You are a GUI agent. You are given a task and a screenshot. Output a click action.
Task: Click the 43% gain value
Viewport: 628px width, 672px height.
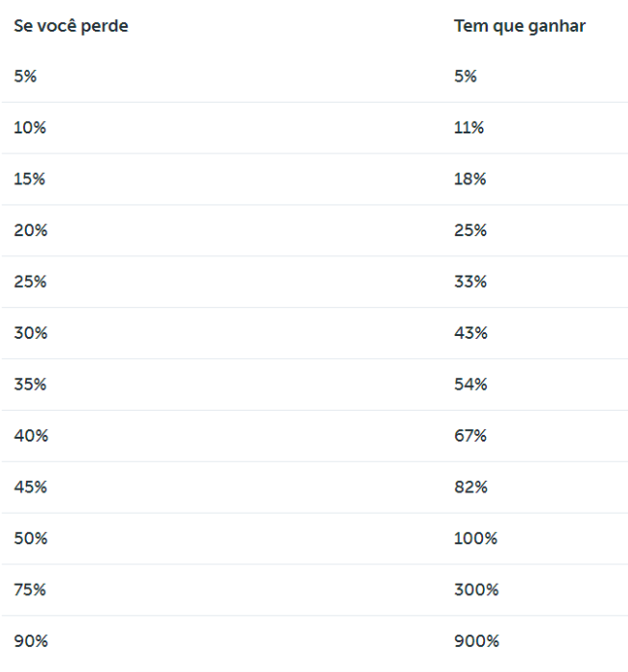pyautogui.click(x=471, y=333)
